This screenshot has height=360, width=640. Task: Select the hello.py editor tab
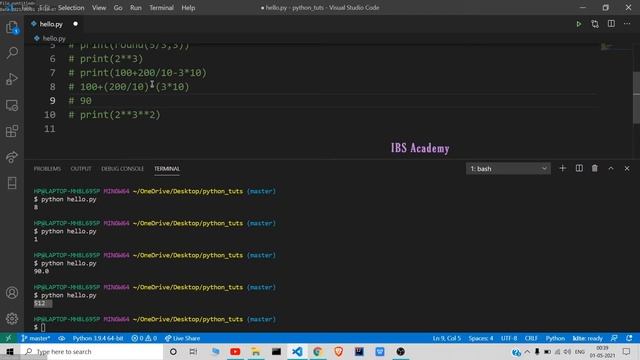pyautogui.click(x=51, y=24)
